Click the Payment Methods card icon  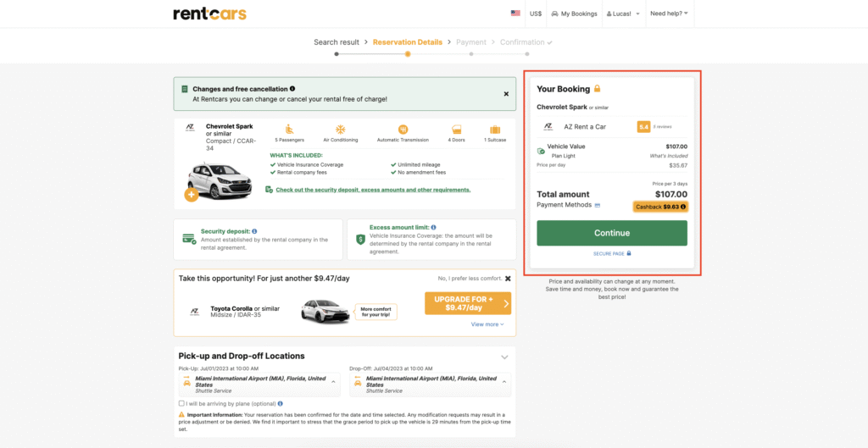(x=598, y=206)
